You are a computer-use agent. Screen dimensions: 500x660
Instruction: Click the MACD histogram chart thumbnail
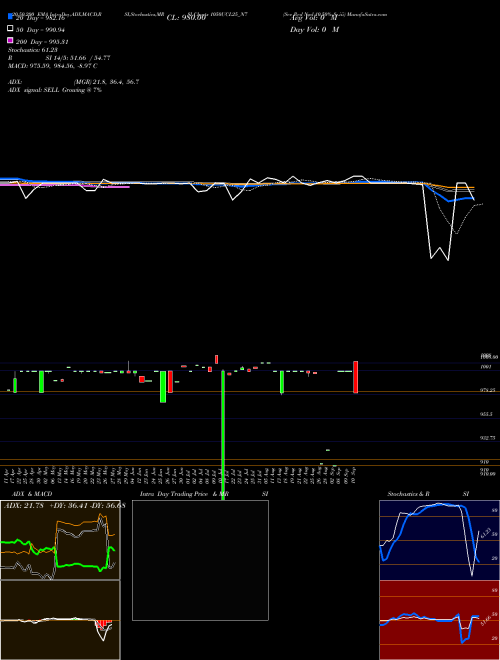click(60, 620)
